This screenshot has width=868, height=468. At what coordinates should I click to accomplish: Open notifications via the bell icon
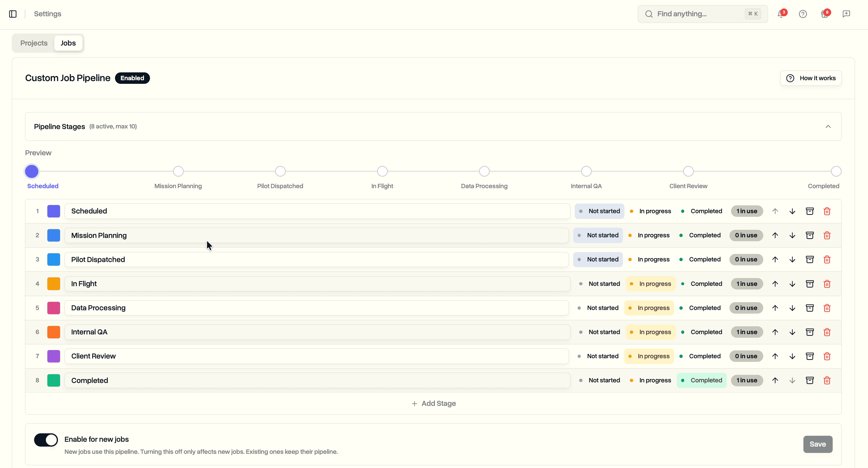coord(781,14)
